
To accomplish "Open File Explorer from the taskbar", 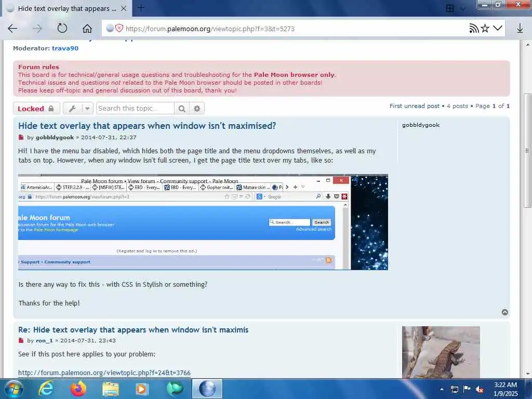I will [x=111, y=389].
